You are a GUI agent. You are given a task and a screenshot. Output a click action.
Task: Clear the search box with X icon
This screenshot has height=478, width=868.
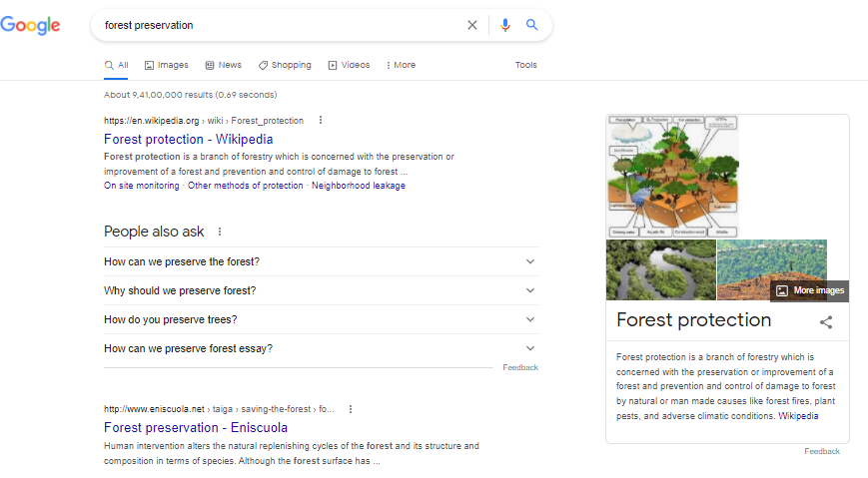click(472, 26)
